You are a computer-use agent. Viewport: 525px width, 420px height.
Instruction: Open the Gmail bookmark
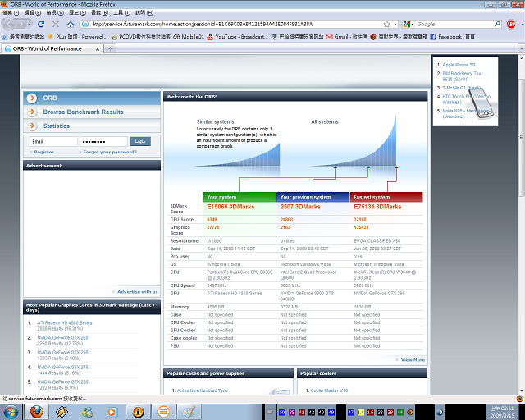346,37
